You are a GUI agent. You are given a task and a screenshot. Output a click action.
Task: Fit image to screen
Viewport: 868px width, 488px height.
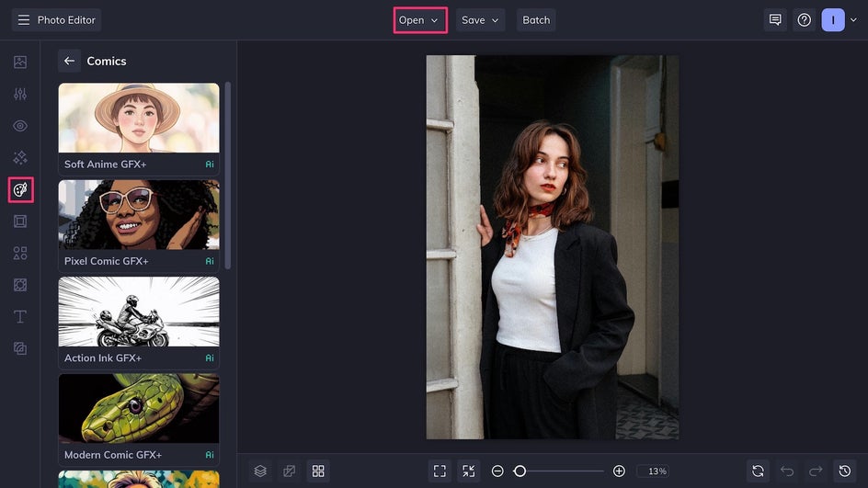click(440, 471)
